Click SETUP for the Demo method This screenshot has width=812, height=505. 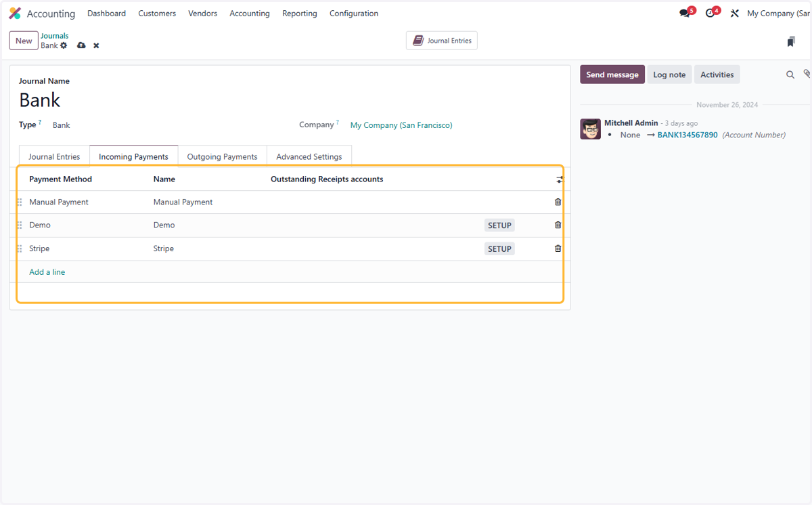(x=499, y=225)
